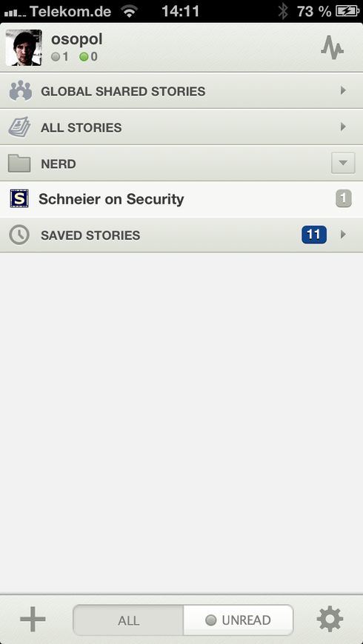The image size is (363, 644).
Task: Switch the filter to ALL
Action: [128, 620]
